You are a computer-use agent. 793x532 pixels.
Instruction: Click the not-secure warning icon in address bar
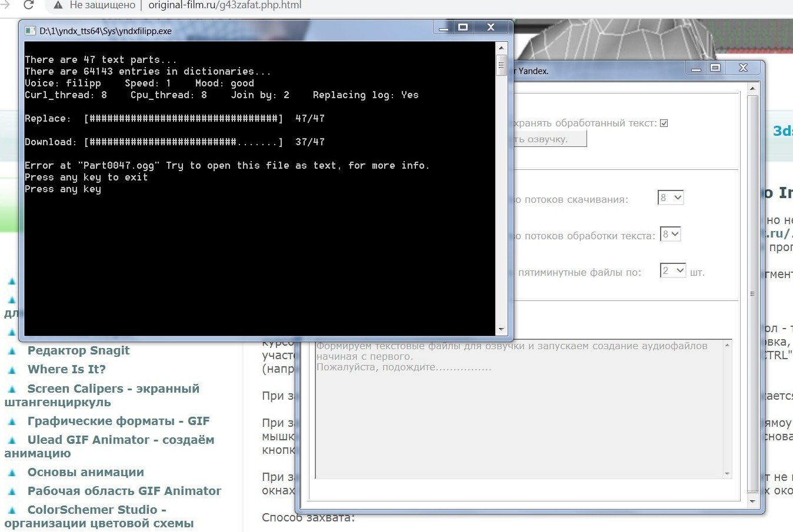pyautogui.click(x=58, y=5)
